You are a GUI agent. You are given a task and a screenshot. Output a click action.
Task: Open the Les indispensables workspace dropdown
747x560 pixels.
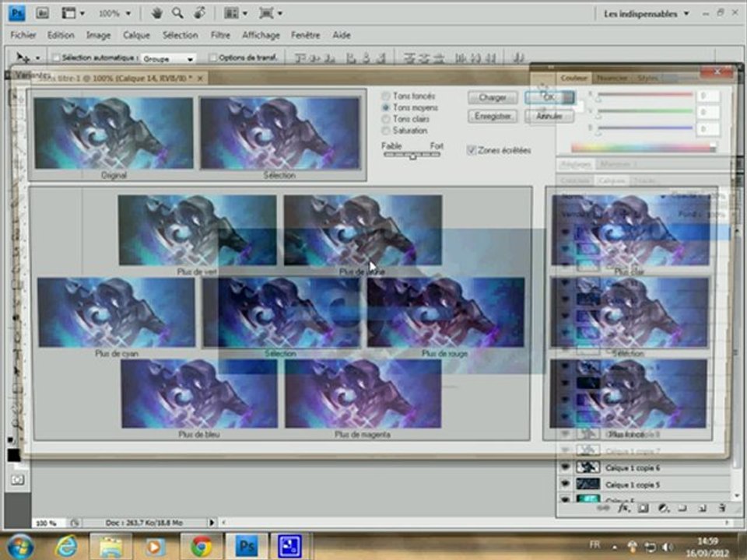pyautogui.click(x=647, y=14)
